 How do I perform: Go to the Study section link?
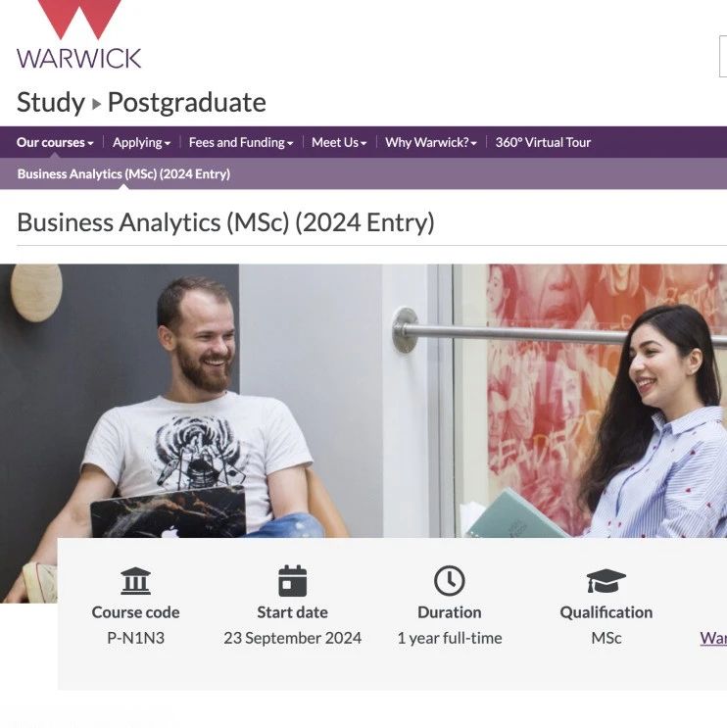(x=51, y=102)
